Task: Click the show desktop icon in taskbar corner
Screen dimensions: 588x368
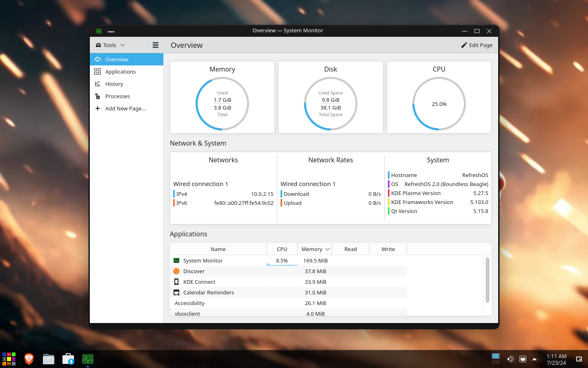Action: (x=579, y=359)
